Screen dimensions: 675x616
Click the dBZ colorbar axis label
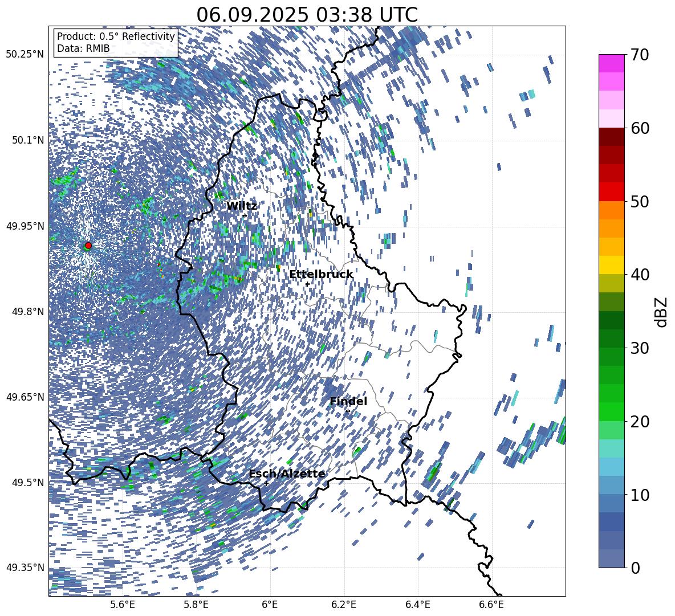click(662, 312)
